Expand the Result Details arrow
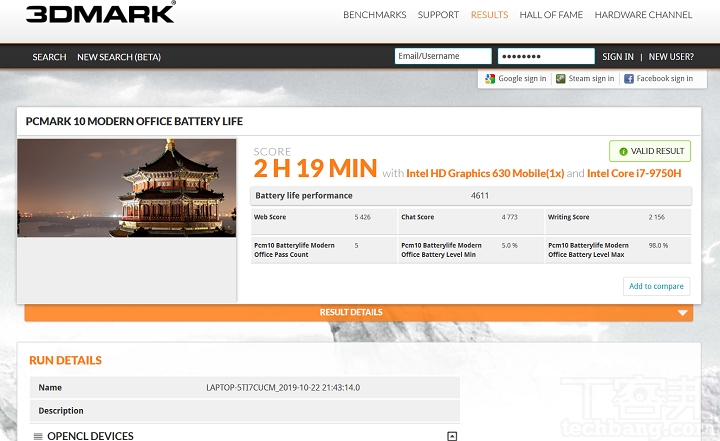The image size is (720, 441). (x=682, y=313)
